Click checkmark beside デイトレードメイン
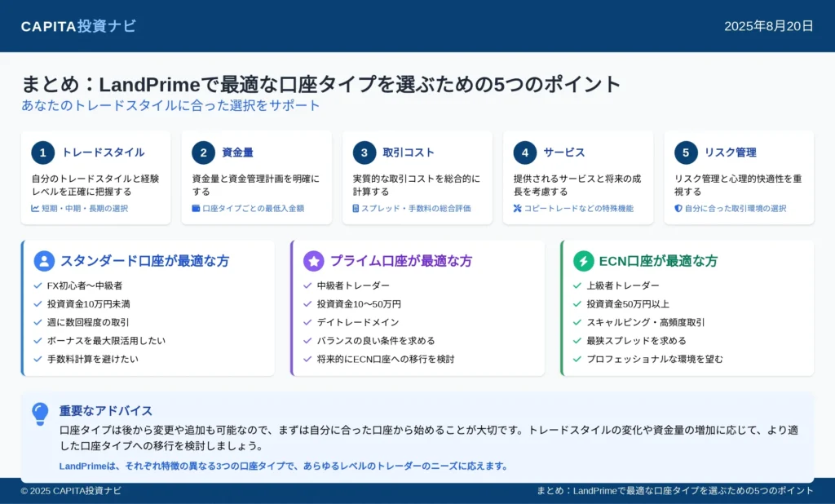The height and width of the screenshot is (504, 835). tap(307, 322)
